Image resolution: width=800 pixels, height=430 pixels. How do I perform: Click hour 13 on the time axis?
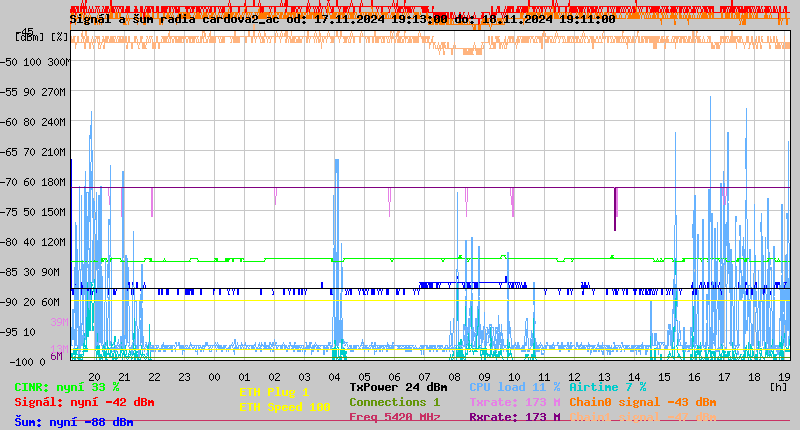click(604, 377)
